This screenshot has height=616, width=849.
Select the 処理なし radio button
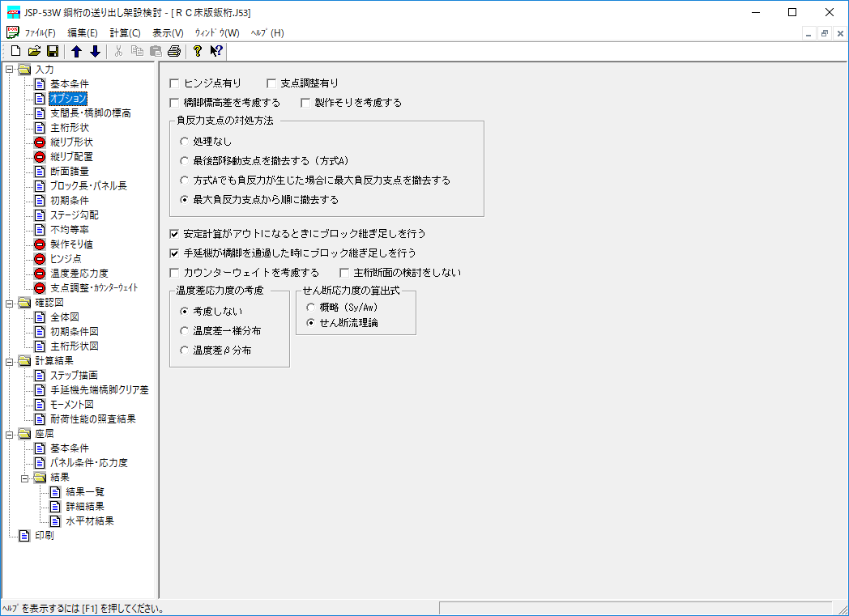185,142
